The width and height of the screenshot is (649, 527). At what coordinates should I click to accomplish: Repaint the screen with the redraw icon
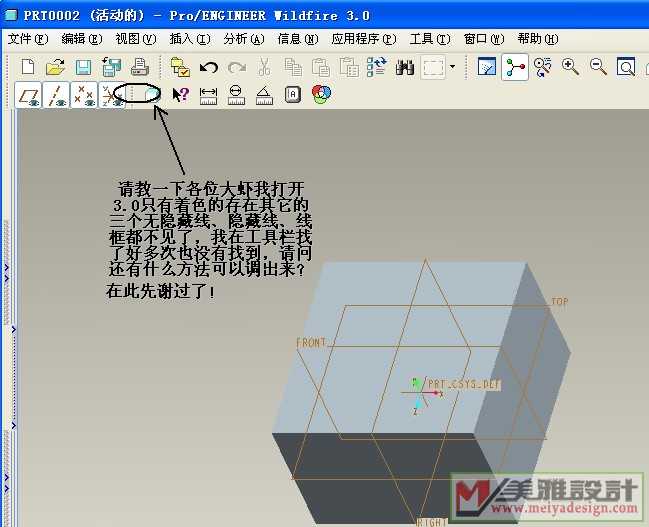(487, 67)
